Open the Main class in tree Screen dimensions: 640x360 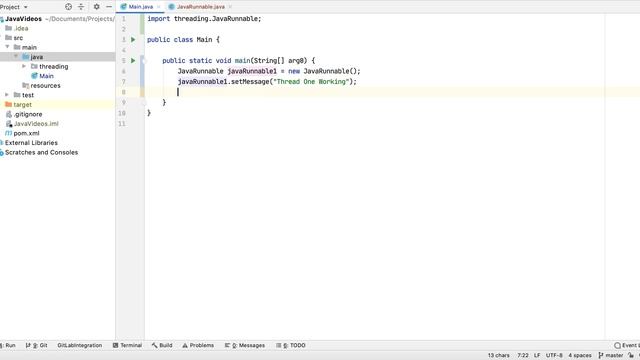(x=46, y=76)
